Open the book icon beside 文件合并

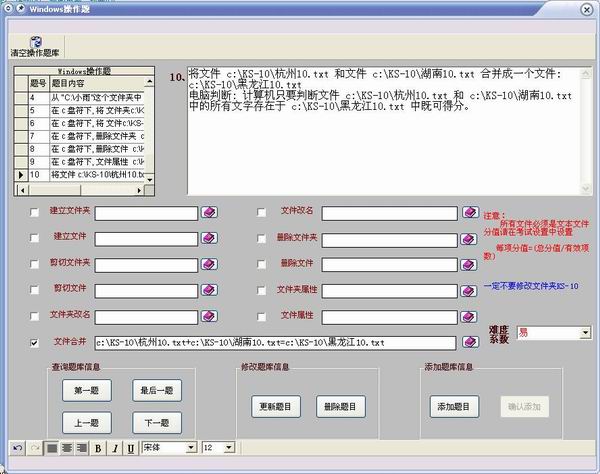tap(470, 342)
